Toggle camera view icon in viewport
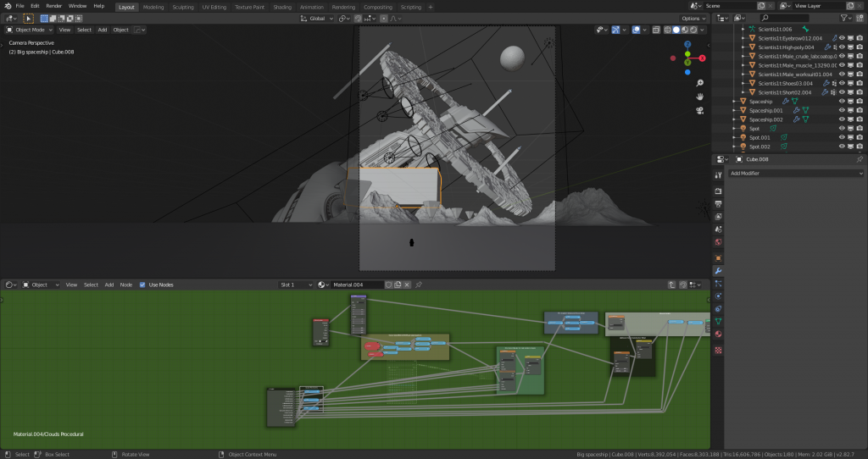The height and width of the screenshot is (459, 868). tap(700, 110)
